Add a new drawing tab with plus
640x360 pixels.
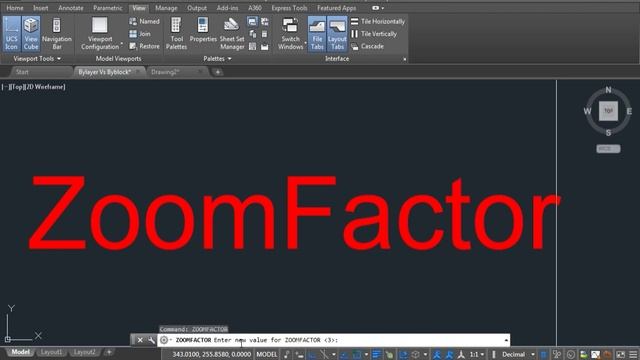218,72
